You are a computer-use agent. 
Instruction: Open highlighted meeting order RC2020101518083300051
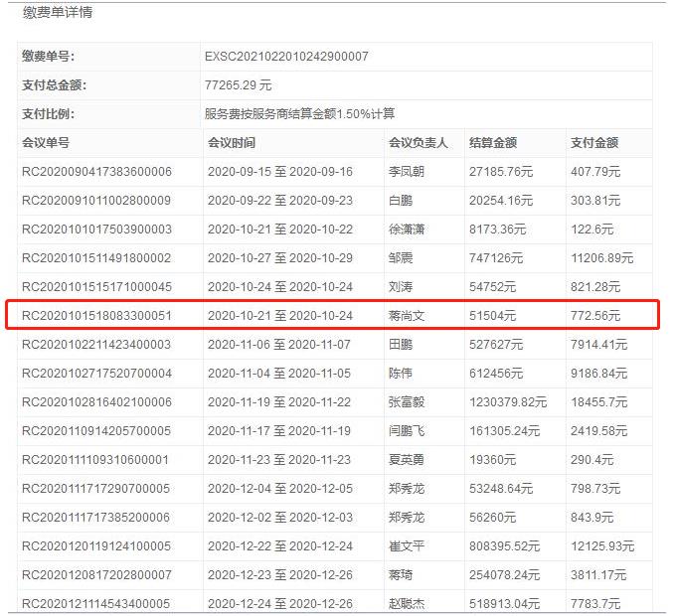pos(96,316)
